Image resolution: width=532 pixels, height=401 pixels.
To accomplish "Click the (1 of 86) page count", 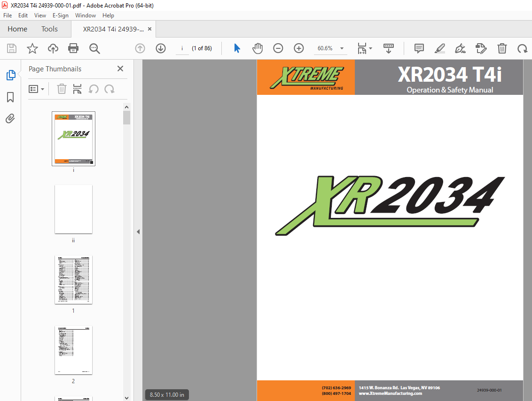I will [202, 48].
